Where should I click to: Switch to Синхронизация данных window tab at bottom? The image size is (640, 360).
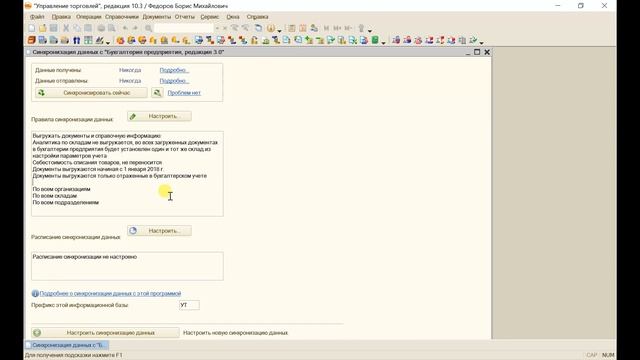pyautogui.click(x=67, y=345)
